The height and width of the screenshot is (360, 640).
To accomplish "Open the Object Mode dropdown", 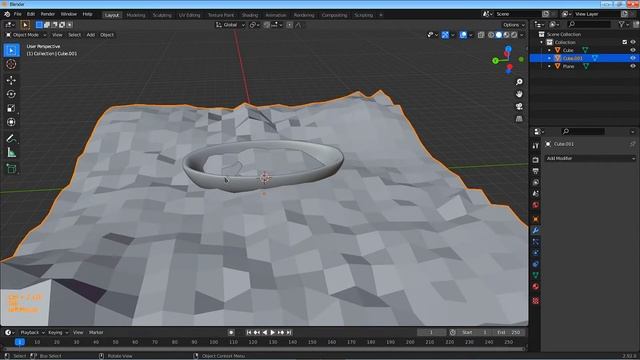I will tap(25, 35).
